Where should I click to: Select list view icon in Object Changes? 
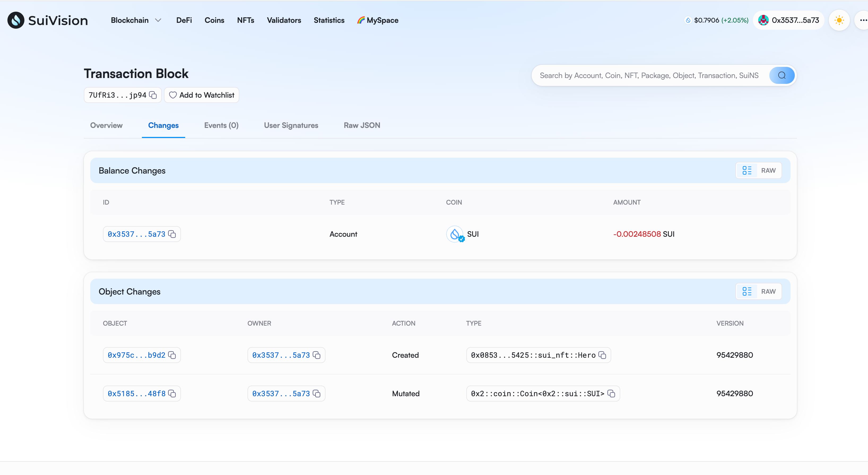747,292
